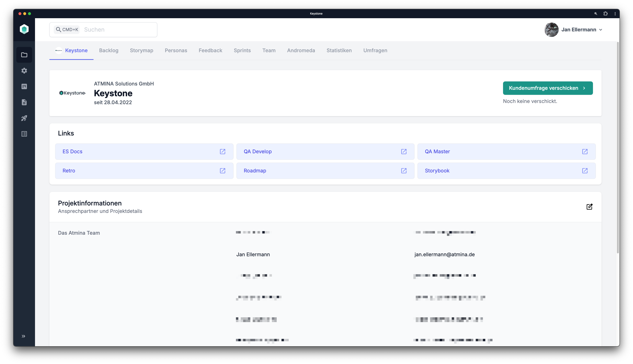Click the Keystone hexagon logo in sidebar
Image resolution: width=633 pixels, height=364 pixels.
[24, 29]
